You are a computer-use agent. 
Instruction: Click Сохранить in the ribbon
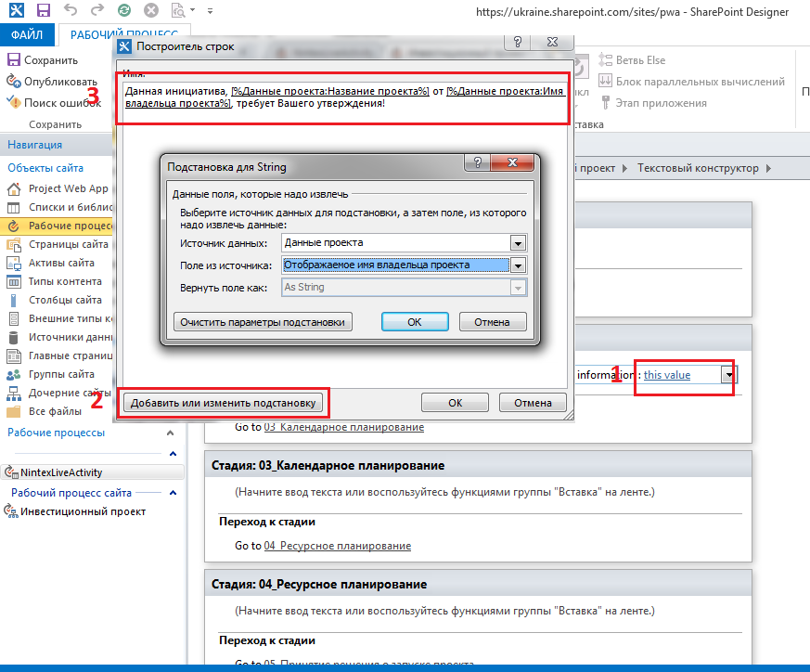[43, 60]
